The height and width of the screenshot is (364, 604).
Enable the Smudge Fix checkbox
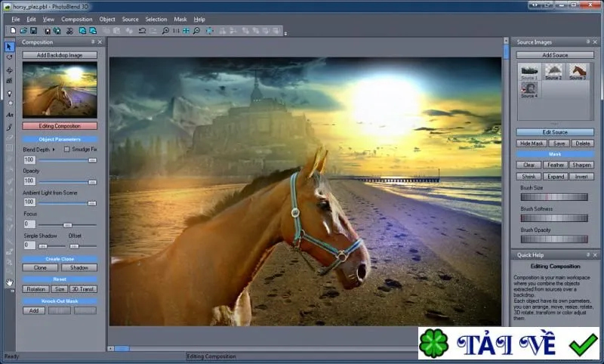(x=66, y=149)
